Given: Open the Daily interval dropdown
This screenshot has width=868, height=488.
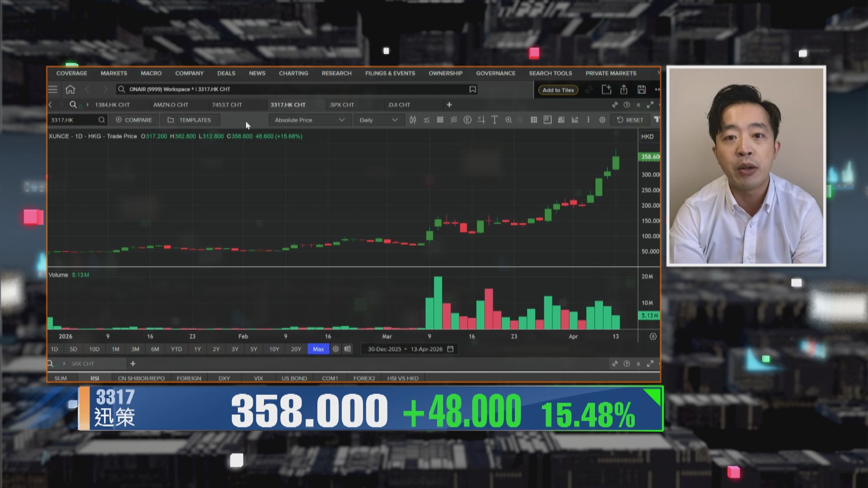Looking at the screenshot, I should [378, 120].
